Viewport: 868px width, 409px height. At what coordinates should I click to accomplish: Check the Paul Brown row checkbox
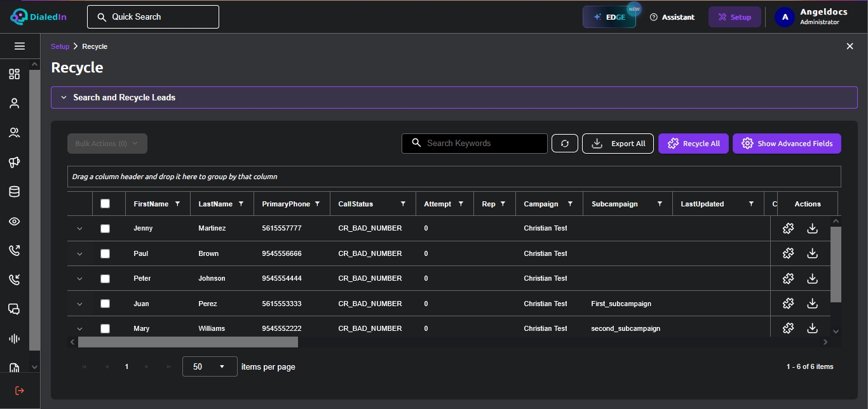(105, 253)
